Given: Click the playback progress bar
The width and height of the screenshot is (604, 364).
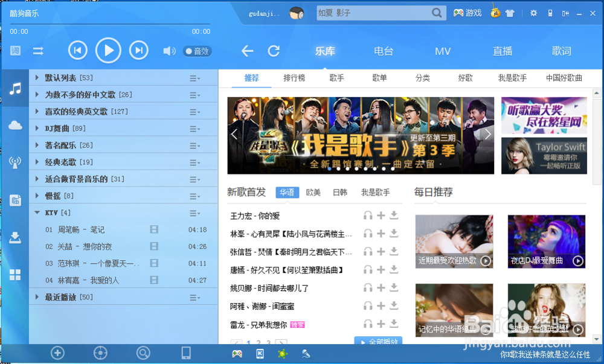Looking at the screenshot, I should [x=110, y=24].
